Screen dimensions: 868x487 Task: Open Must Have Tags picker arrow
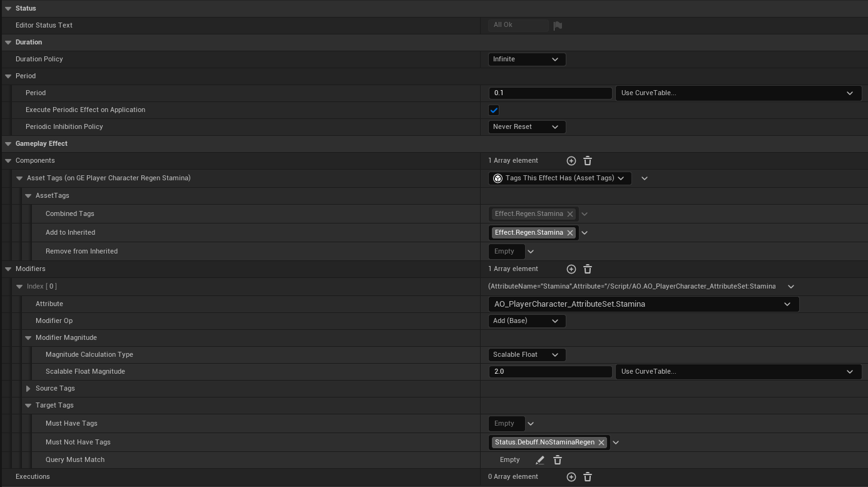(531, 424)
